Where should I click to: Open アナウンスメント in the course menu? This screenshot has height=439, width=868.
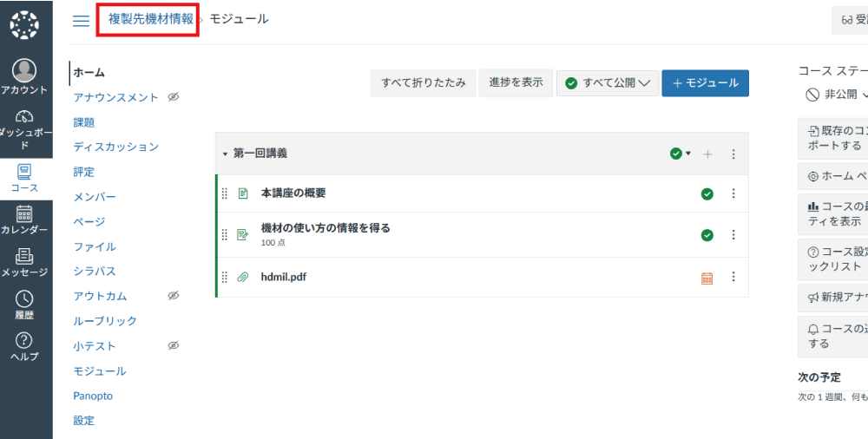[115, 97]
